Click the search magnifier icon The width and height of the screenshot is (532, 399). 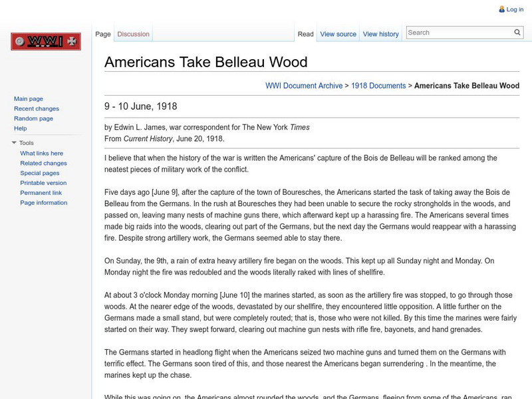517,31
